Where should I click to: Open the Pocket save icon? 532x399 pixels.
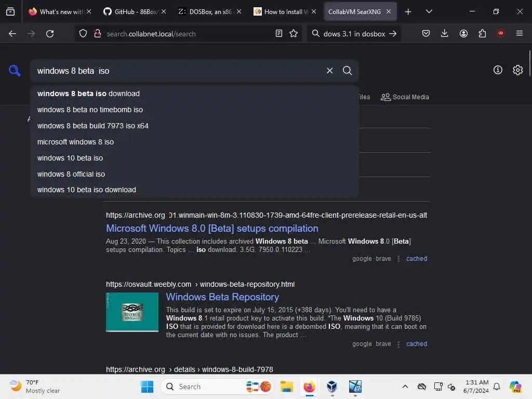426,33
